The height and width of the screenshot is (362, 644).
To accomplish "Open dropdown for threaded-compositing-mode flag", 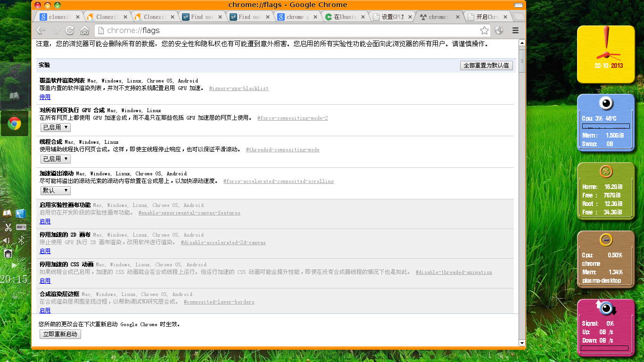I will [x=56, y=159].
